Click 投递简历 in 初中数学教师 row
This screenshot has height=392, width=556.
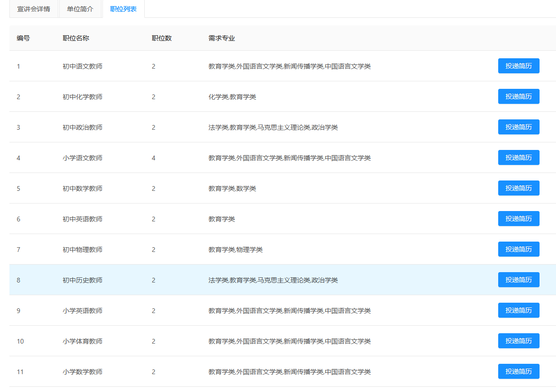point(518,188)
